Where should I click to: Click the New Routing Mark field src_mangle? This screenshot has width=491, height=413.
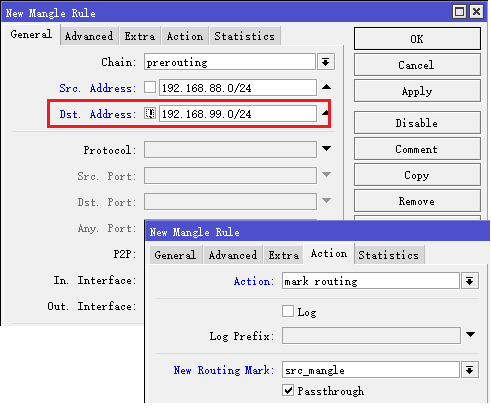[x=371, y=370]
